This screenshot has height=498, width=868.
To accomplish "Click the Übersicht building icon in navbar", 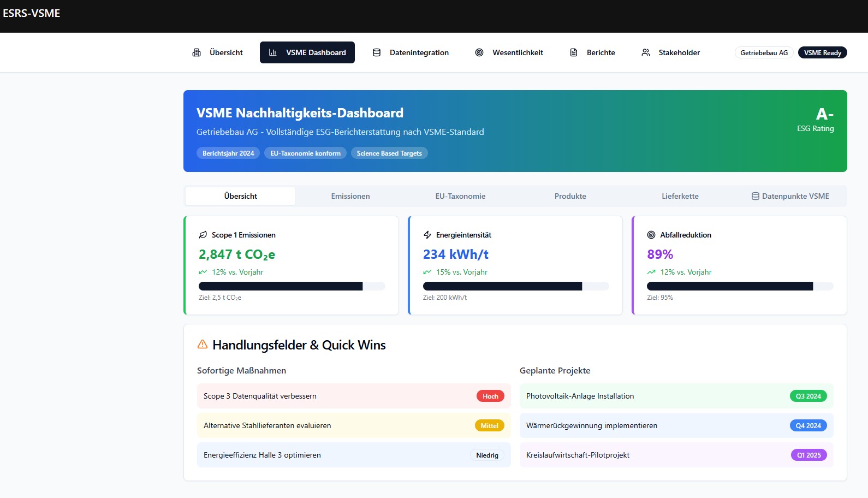I will (x=197, y=52).
